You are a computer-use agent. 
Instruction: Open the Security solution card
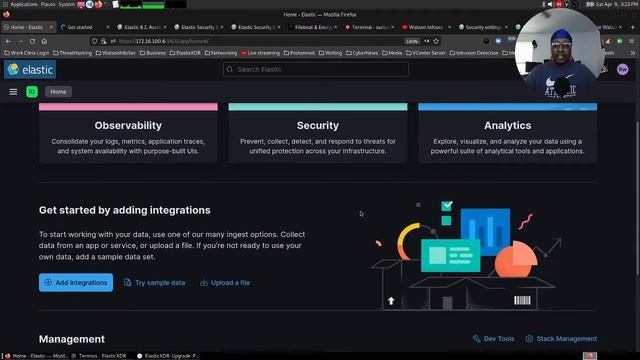[x=318, y=133]
